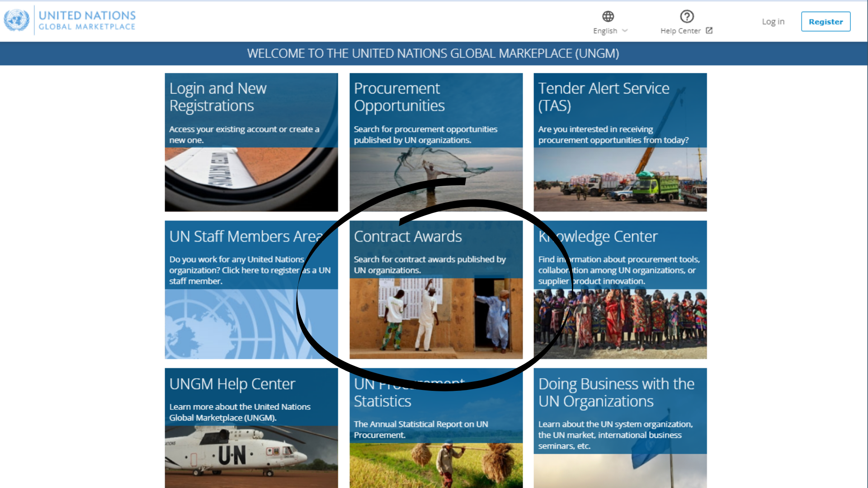Viewport: 868px width, 488px height.
Task: Open the Contract Awards tile heading
Action: (408, 236)
